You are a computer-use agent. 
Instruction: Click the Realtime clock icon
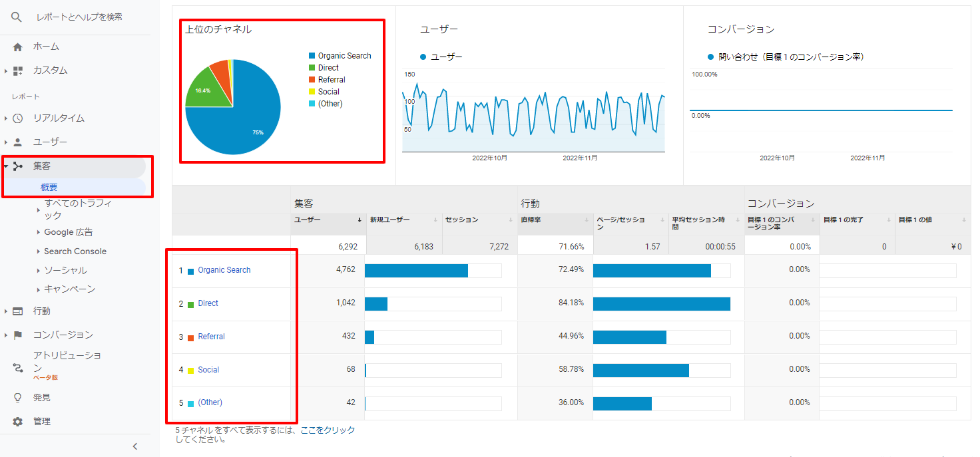point(18,118)
